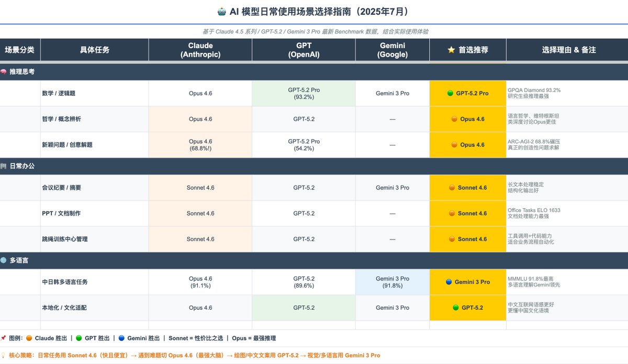
Task: Click the green dot in 本地化 / 文化适配 row
Action: (x=456, y=308)
